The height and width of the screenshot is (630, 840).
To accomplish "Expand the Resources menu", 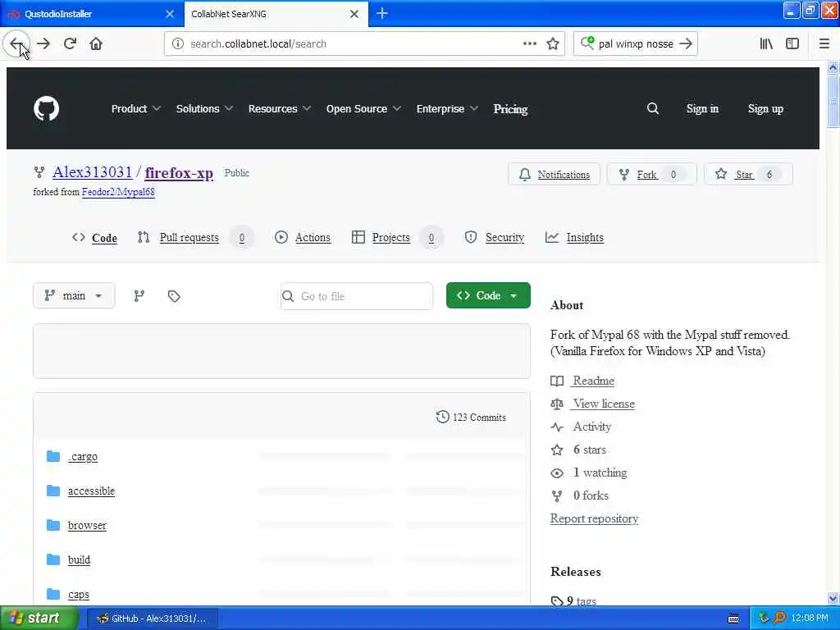I will [x=279, y=109].
